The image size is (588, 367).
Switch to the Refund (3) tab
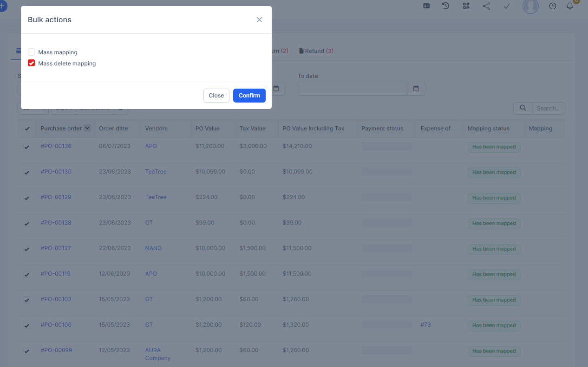click(316, 51)
